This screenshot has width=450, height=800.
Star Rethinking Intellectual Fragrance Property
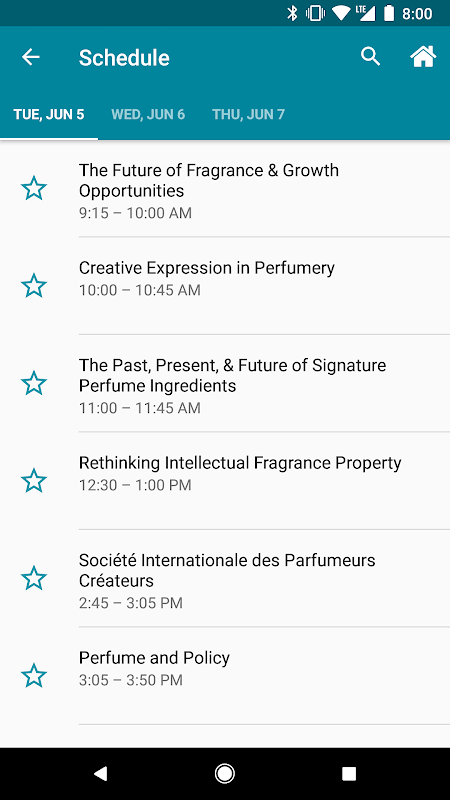tap(34, 481)
